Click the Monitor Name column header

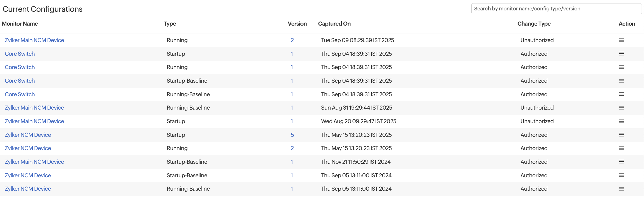click(20, 24)
